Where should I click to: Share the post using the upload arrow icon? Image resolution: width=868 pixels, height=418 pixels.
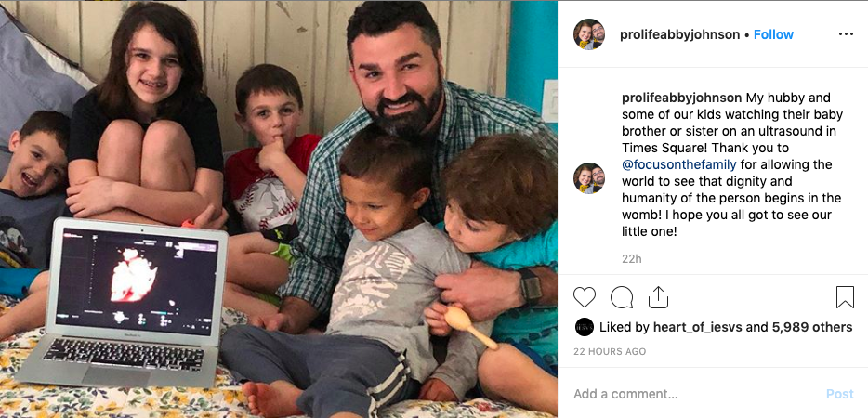(658, 297)
